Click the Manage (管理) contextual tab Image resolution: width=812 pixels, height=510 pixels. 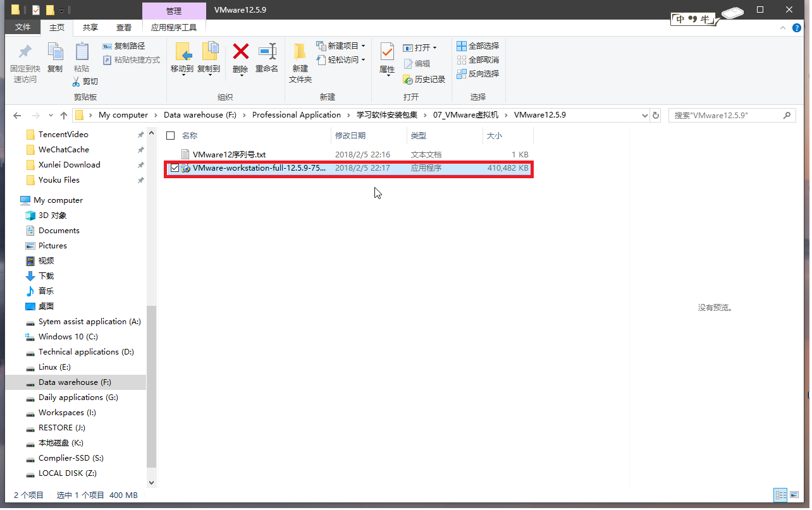(x=174, y=11)
